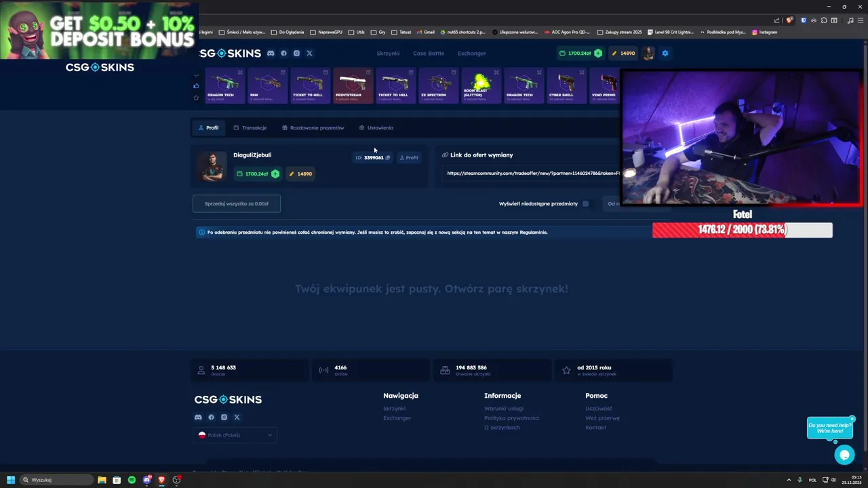Click the star icon beside live drops
868x488 pixels.
[x=197, y=98]
